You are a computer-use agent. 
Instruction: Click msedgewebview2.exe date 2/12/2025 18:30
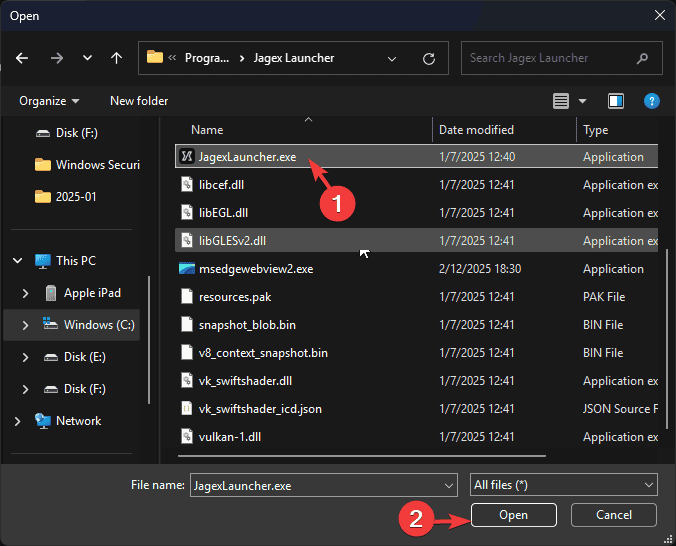480,269
